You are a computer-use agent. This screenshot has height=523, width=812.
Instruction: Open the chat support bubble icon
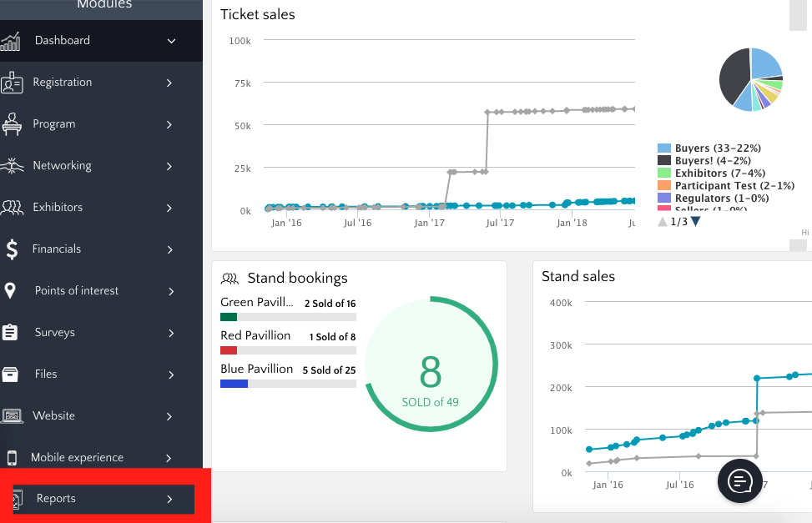pyautogui.click(x=740, y=480)
